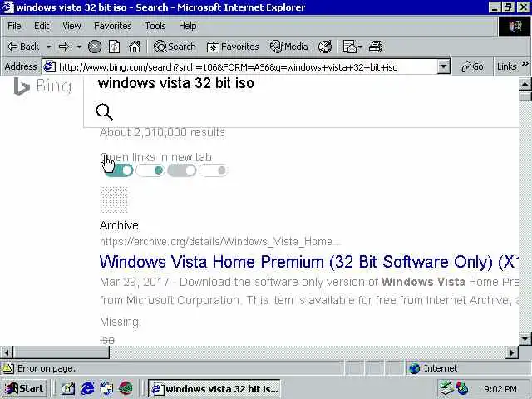
Task: Open the archive.org details URL link
Action: [x=219, y=242]
